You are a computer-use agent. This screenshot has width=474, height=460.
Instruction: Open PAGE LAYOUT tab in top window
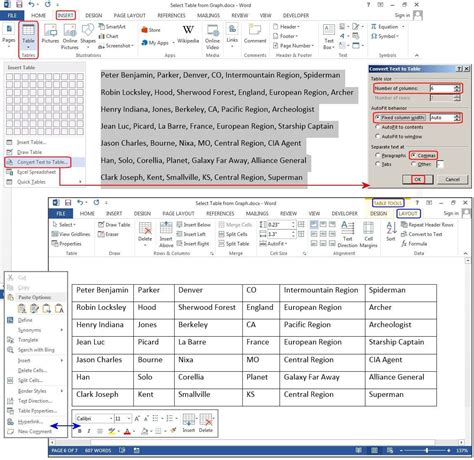[130, 15]
